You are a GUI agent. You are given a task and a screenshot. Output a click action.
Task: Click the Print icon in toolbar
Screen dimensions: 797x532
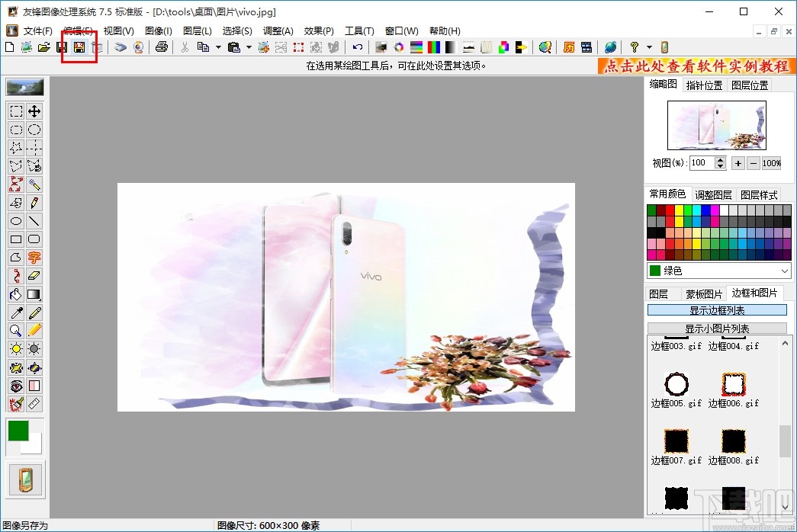(161, 47)
